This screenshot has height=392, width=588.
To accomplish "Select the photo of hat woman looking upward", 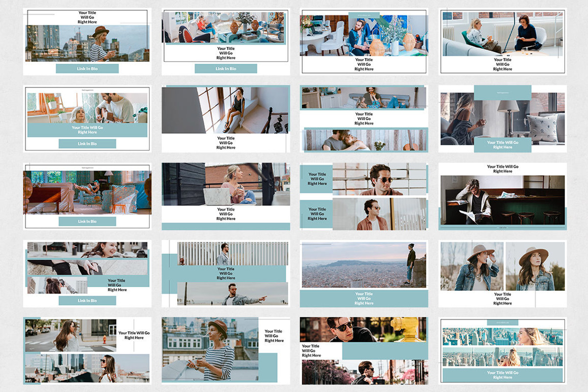I will (535, 266).
